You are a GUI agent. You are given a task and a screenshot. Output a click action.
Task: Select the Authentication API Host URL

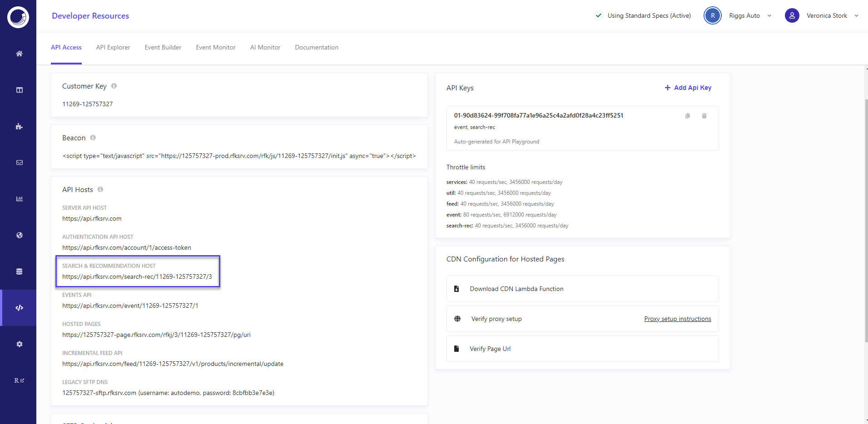point(127,247)
